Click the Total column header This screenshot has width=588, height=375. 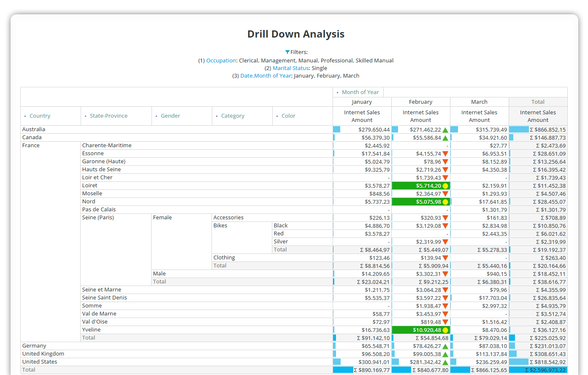538,102
